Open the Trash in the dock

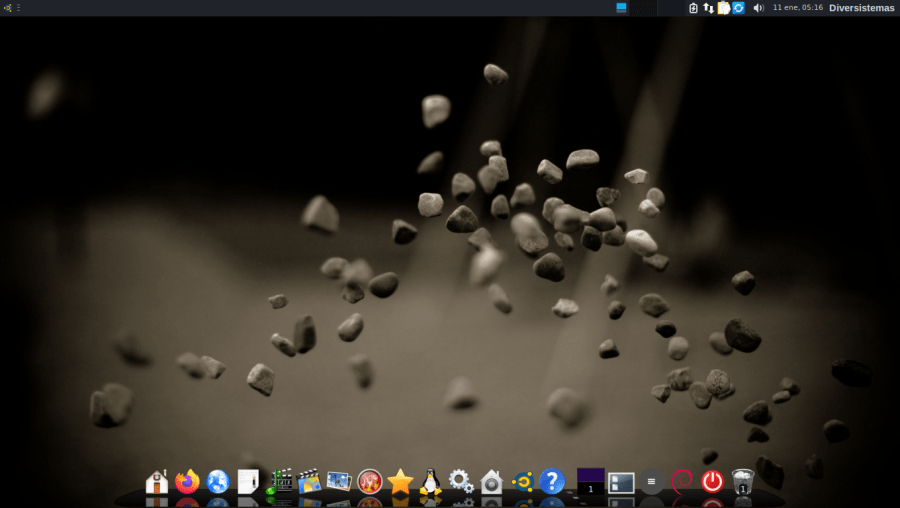(x=742, y=482)
